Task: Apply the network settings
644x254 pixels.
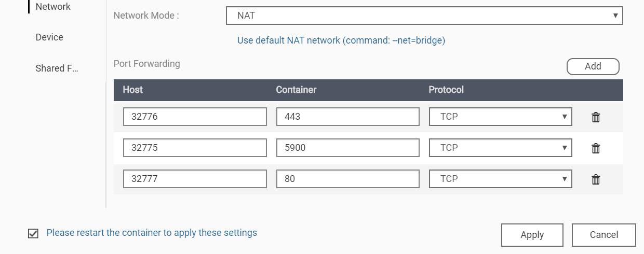Action: 532,235
